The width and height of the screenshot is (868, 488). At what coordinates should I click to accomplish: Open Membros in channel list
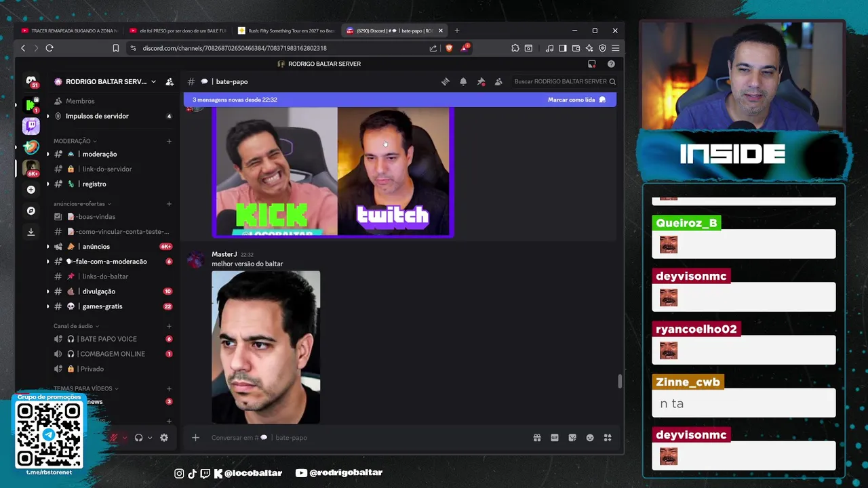113,101
